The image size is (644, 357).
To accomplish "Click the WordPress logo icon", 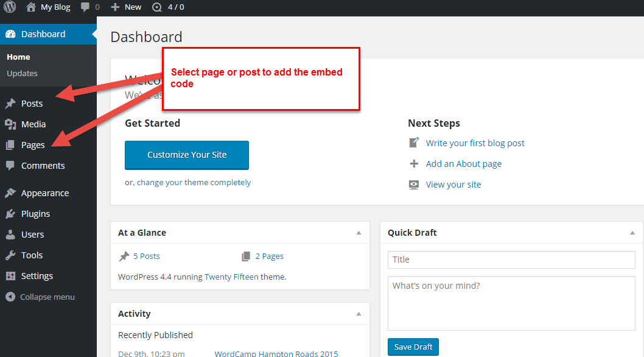I will (10, 7).
